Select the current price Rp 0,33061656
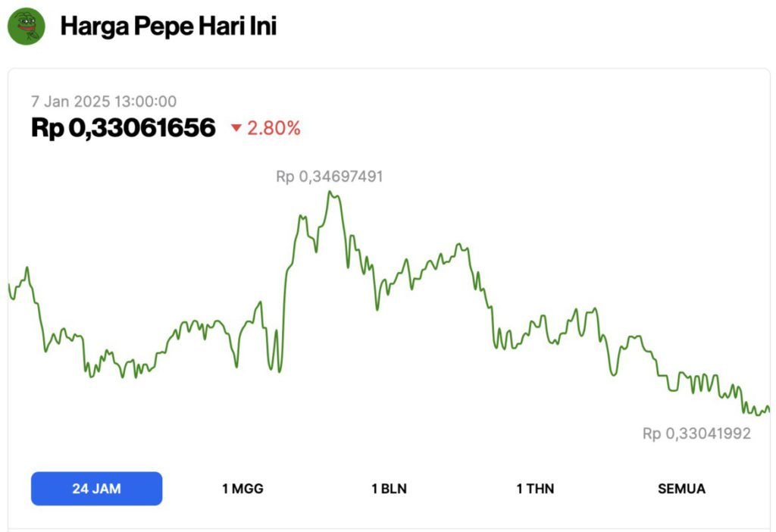Image resolution: width=776 pixels, height=532 pixels. [124, 128]
